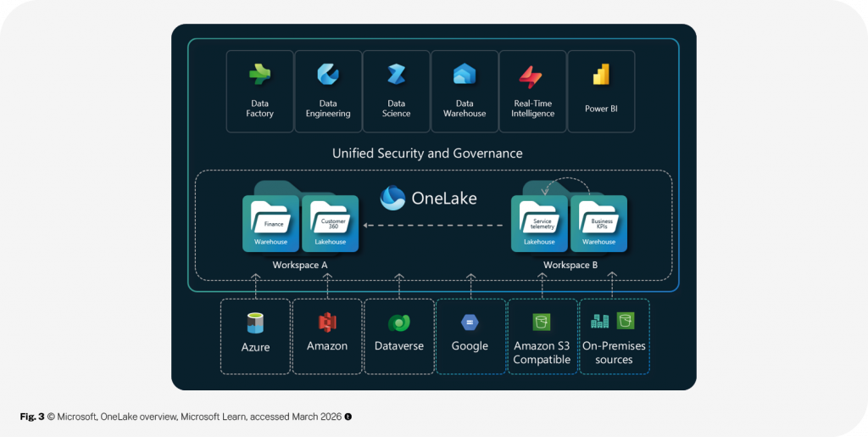868x437 pixels.
Task: Open the Customer 360 Lakehouse folder
Action: point(331,224)
